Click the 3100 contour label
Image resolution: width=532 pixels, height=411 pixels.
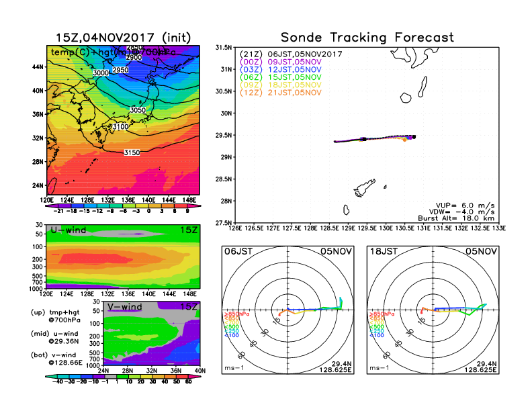click(120, 127)
